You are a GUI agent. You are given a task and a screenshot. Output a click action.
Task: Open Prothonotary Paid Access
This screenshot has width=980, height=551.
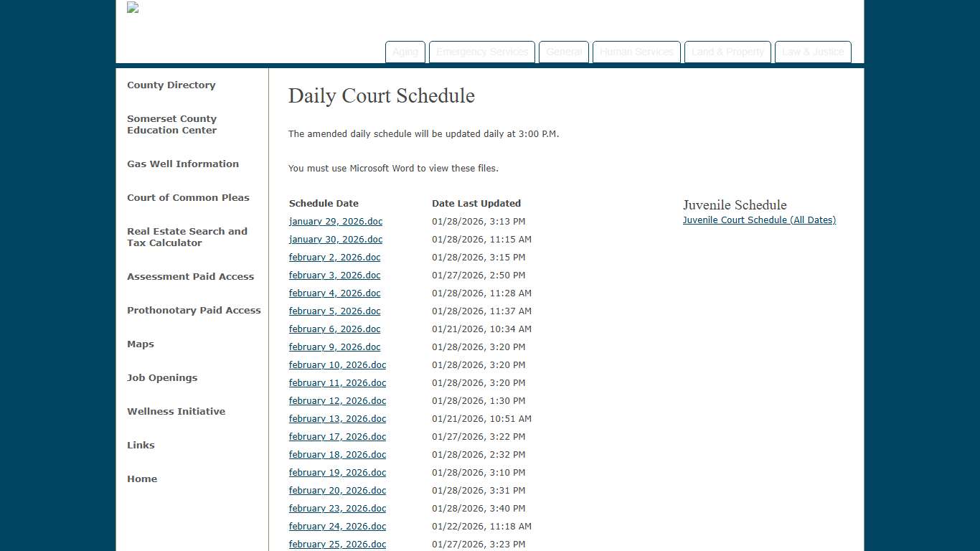(x=194, y=310)
